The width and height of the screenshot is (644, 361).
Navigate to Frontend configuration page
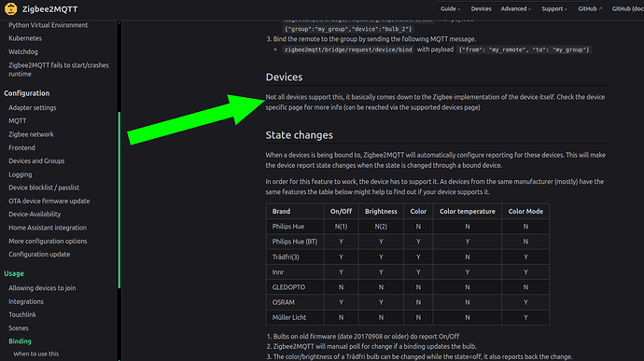point(21,147)
